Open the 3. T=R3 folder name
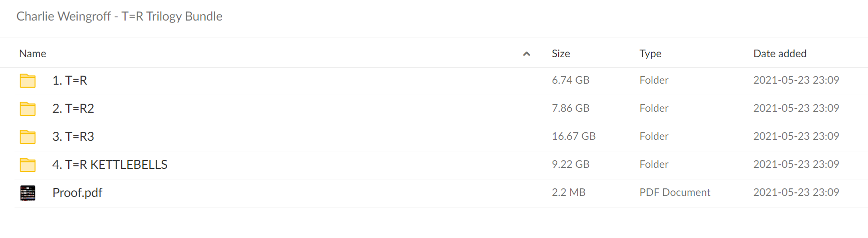This screenshot has width=868, height=238. 73,136
